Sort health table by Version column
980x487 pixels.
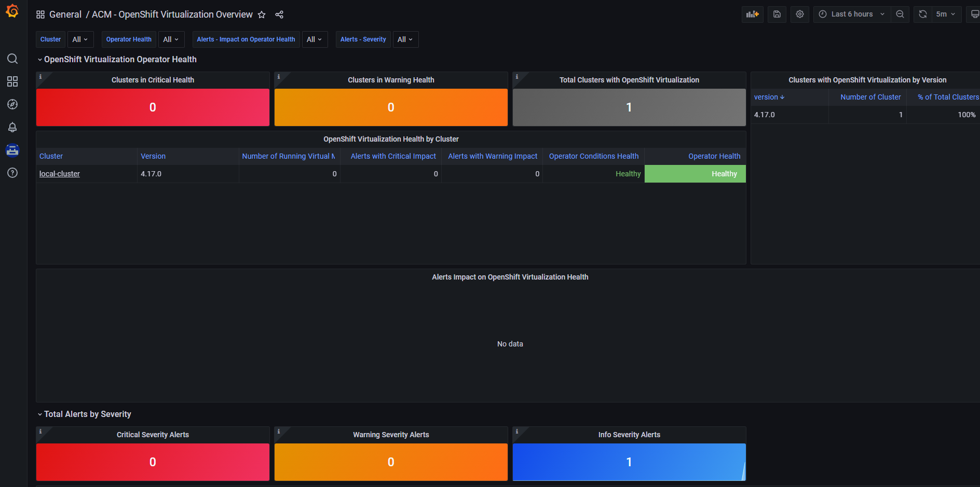[x=153, y=156]
